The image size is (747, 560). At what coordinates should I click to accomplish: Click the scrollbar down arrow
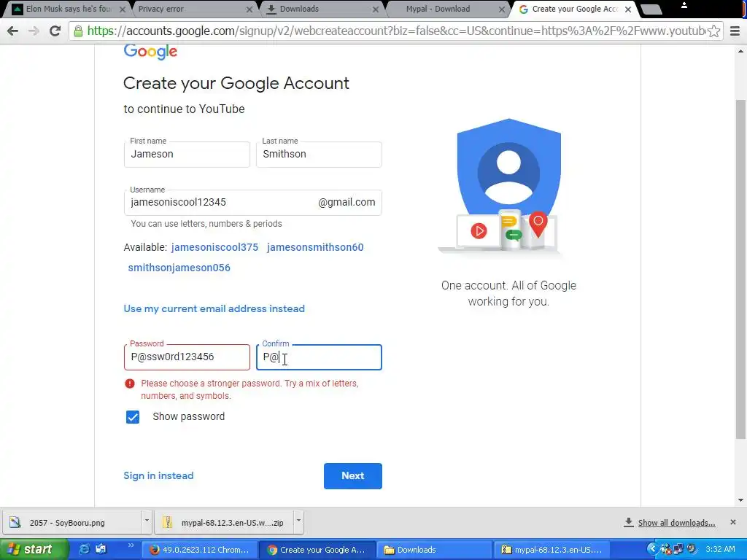point(741,500)
